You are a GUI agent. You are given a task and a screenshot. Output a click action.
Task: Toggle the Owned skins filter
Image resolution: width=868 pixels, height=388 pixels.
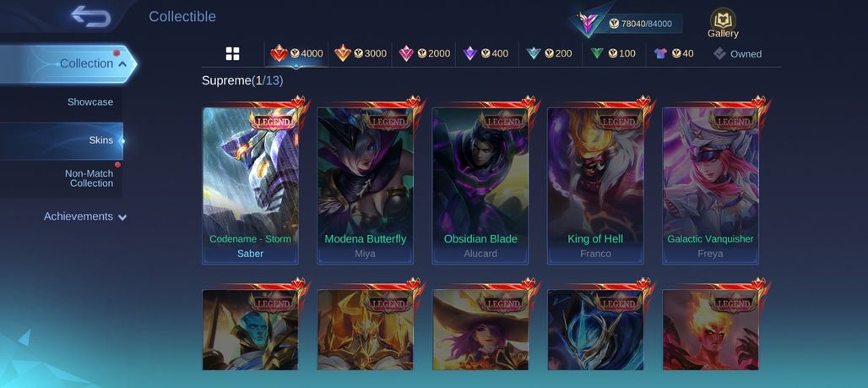pyautogui.click(x=737, y=54)
